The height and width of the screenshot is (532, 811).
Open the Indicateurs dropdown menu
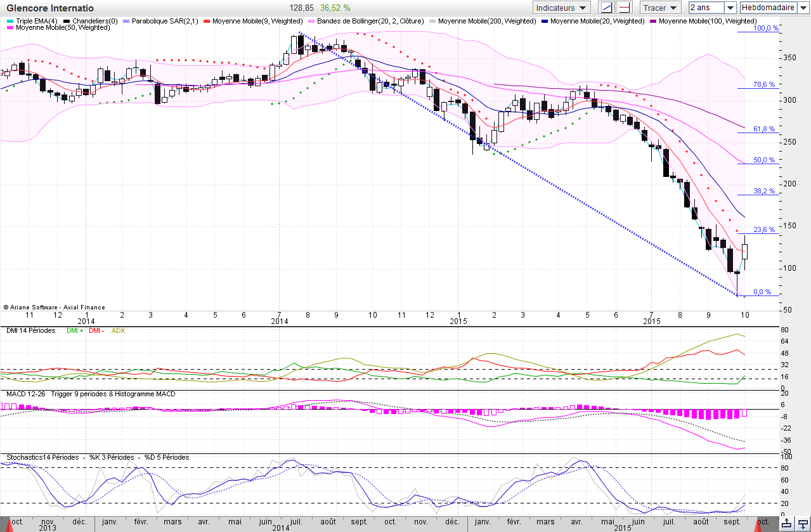[x=561, y=8]
